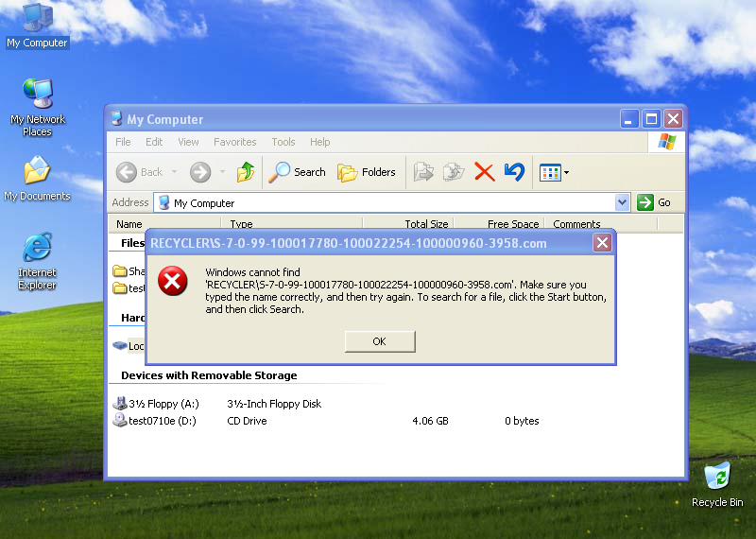Viewport: 756px width, 539px height.
Task: Click the Search toolbar button
Action: click(x=298, y=172)
